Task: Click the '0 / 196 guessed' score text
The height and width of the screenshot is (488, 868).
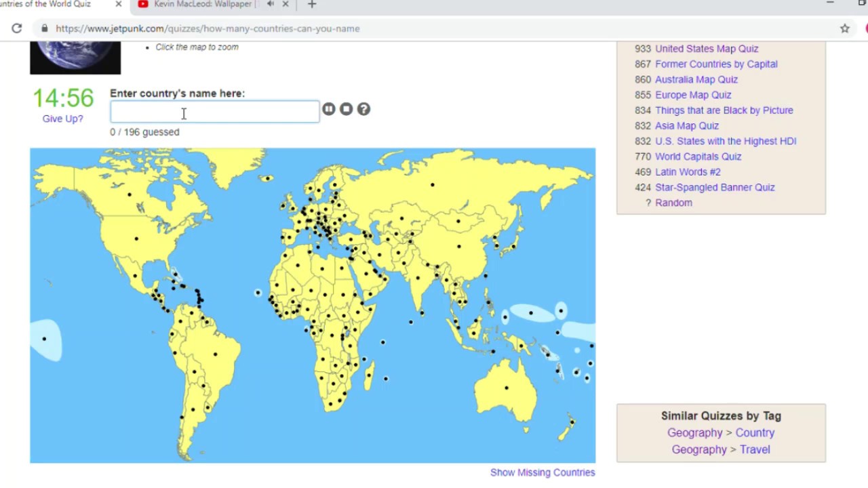Action: click(144, 132)
